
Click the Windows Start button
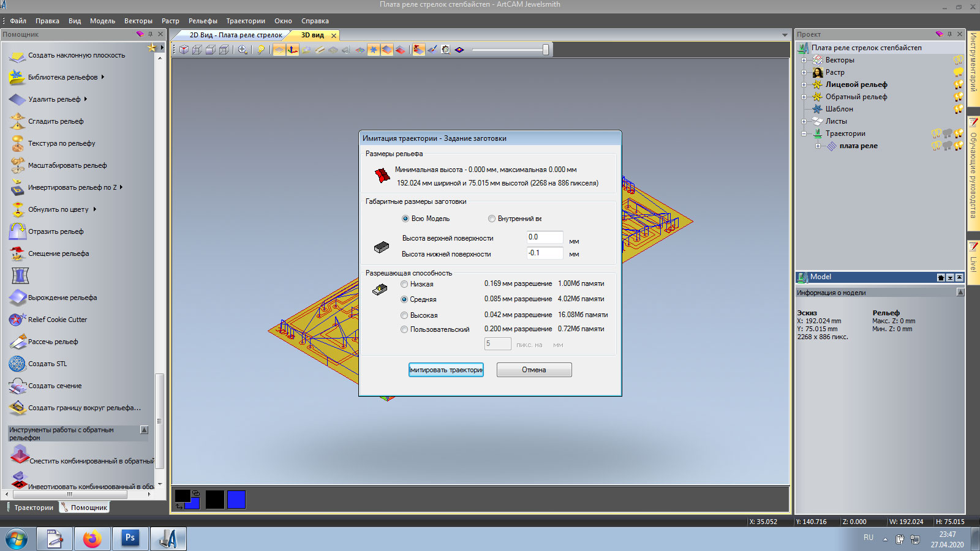click(17, 539)
